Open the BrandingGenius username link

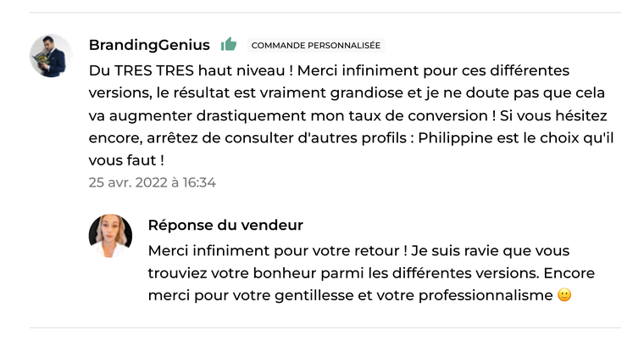click(149, 45)
